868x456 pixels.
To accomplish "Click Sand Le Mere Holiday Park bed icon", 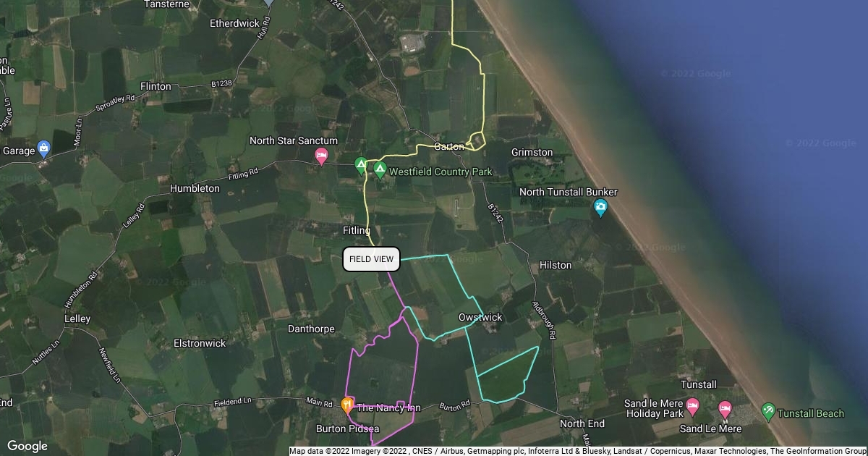I will pyautogui.click(x=693, y=408).
